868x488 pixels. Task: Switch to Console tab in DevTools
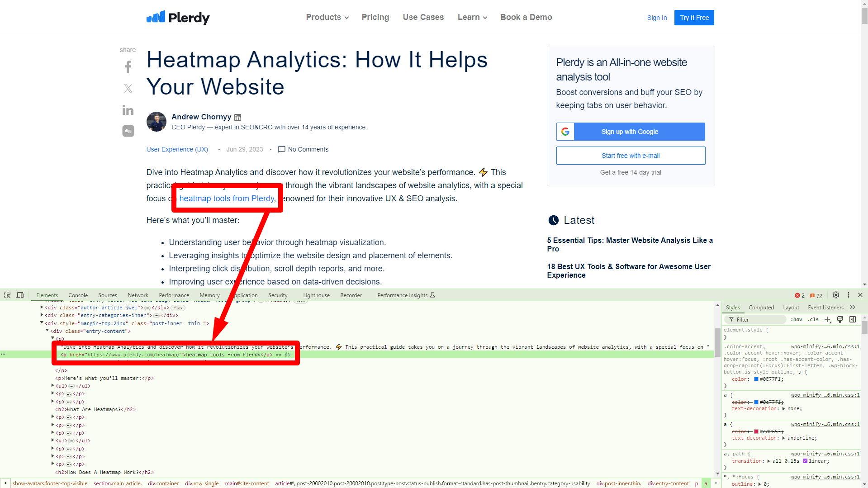tap(78, 295)
